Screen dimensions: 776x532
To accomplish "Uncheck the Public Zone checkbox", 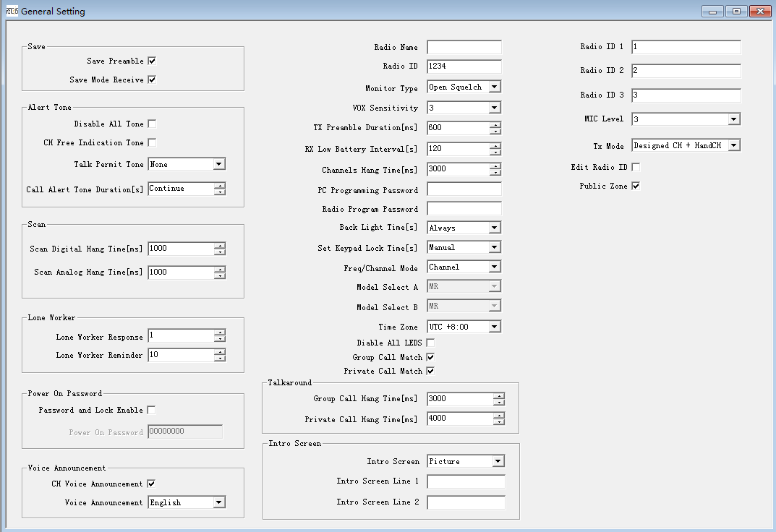I will [x=636, y=186].
